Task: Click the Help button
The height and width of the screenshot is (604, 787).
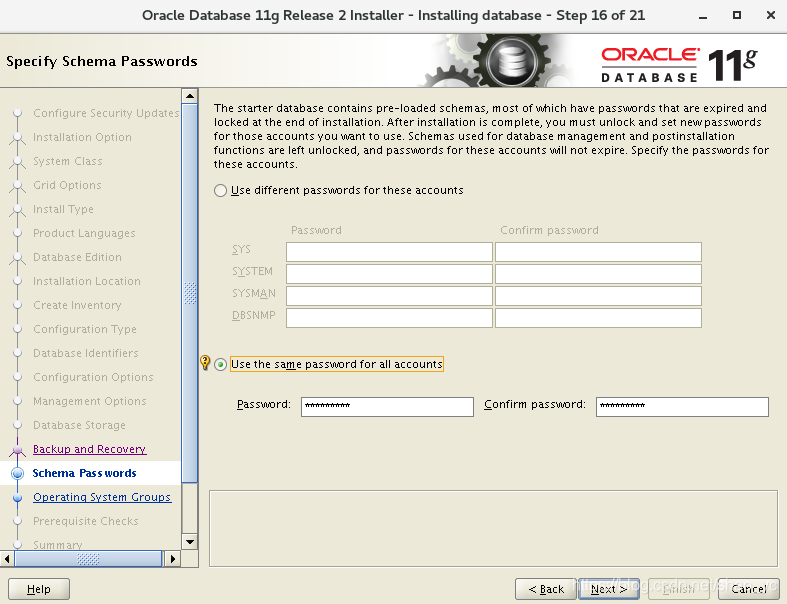Action: 39,589
